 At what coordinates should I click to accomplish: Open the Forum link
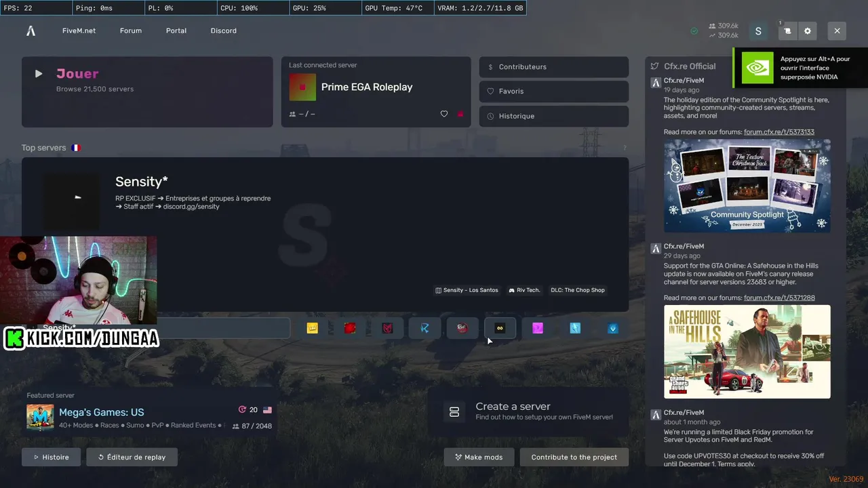coord(131,30)
